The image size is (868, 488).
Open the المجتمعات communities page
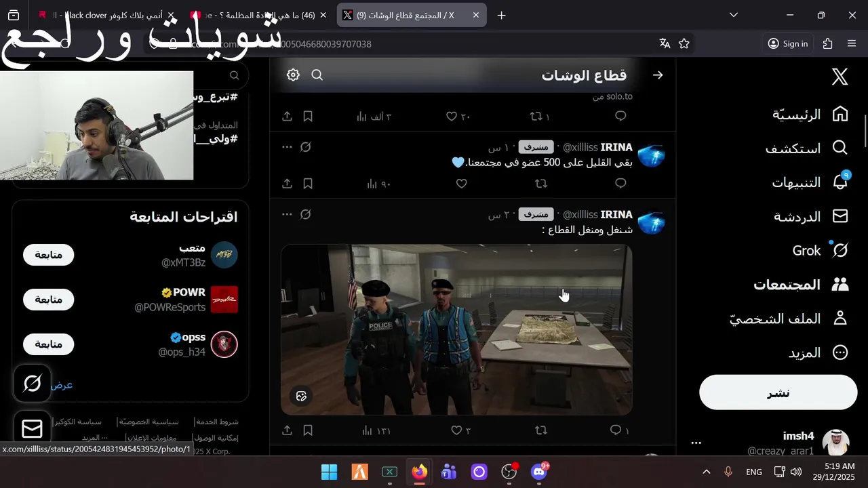click(x=801, y=285)
